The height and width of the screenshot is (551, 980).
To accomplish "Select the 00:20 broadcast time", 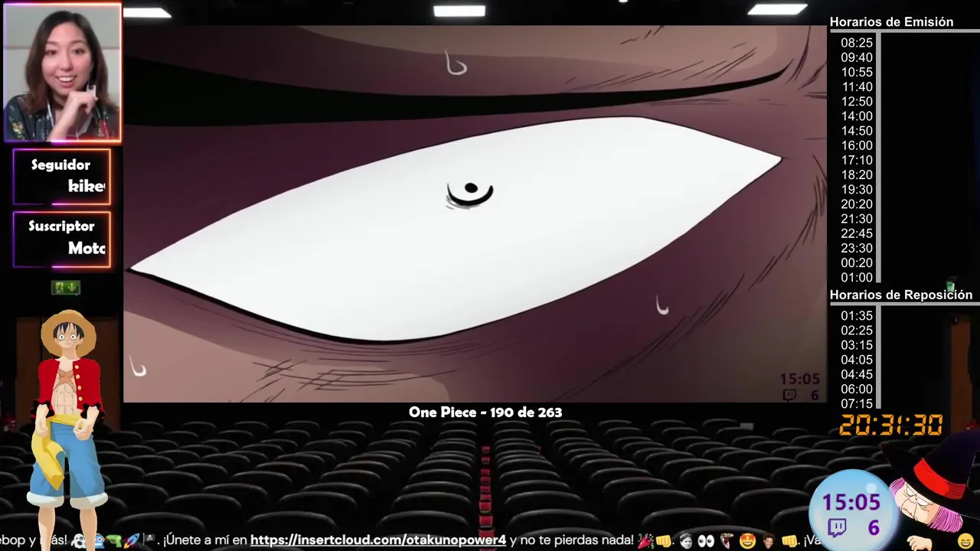I will tap(857, 262).
